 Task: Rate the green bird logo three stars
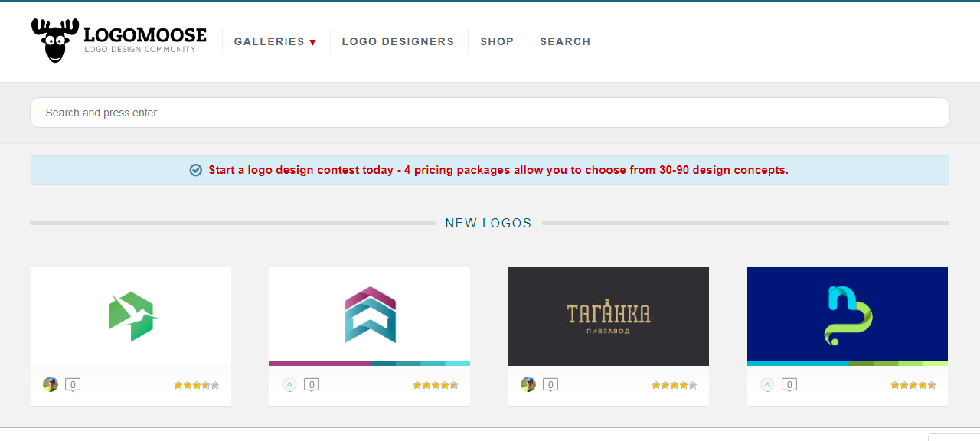pyautogui.click(x=196, y=385)
